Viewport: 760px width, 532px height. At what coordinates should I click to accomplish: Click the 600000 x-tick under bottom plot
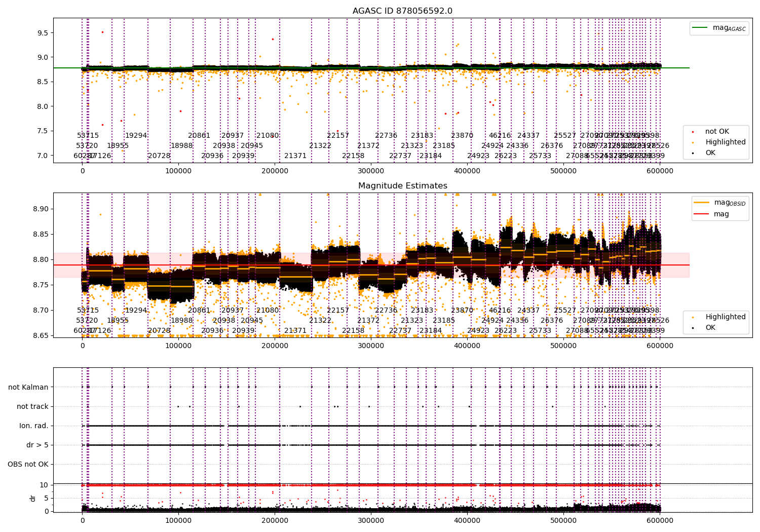coord(660,521)
